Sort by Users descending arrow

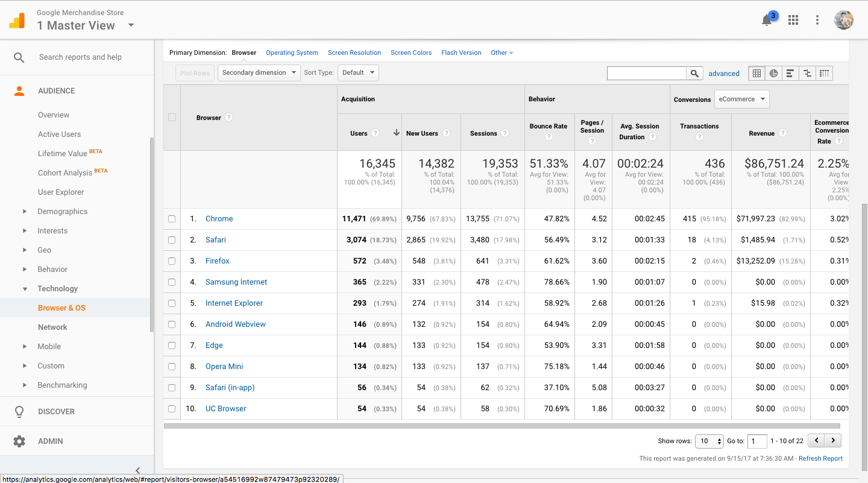pyautogui.click(x=396, y=133)
